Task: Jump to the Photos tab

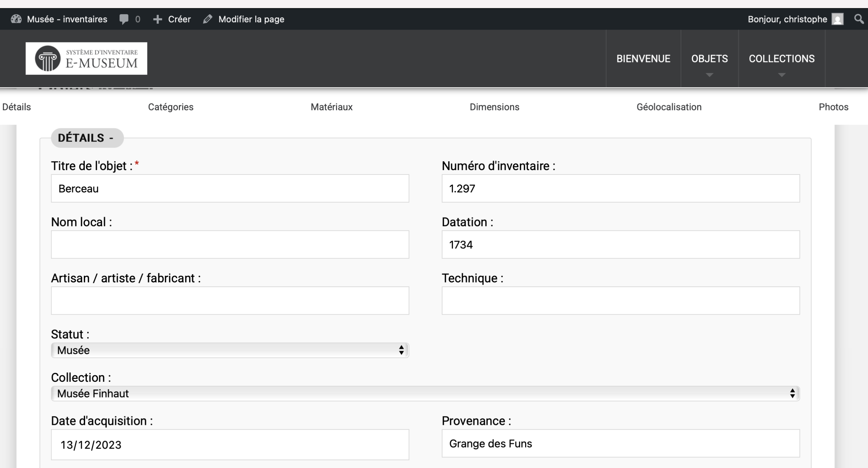Action: tap(833, 107)
